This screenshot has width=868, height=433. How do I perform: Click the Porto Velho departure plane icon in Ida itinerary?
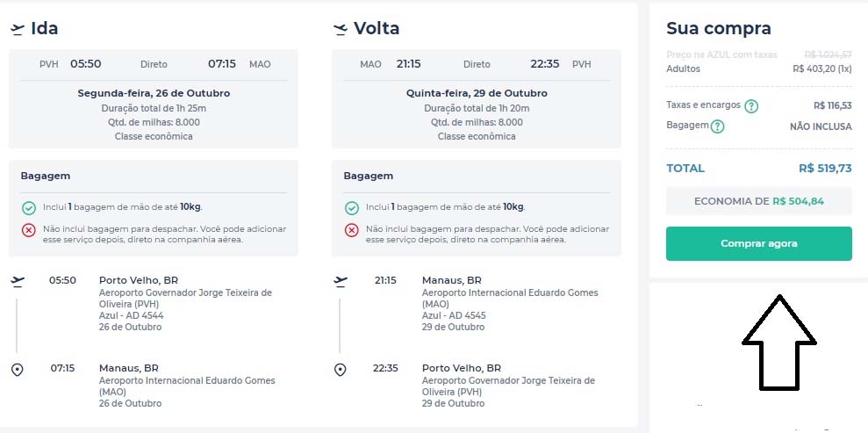click(18, 281)
